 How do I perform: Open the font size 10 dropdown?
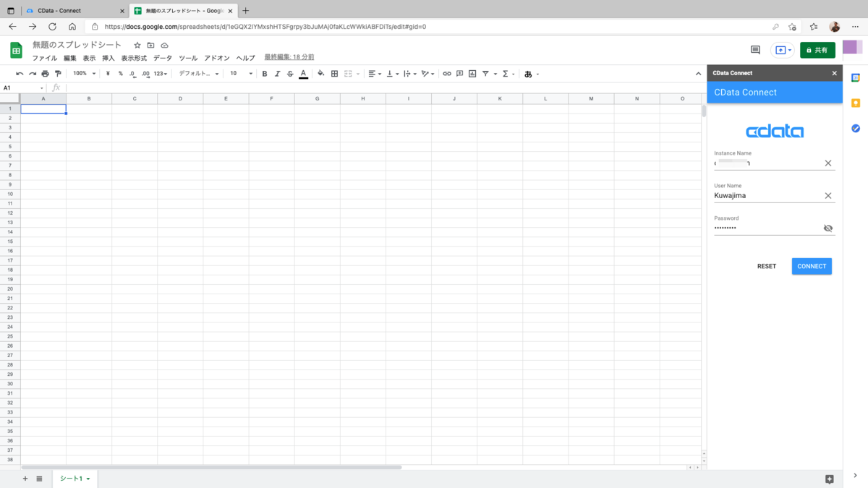click(241, 74)
